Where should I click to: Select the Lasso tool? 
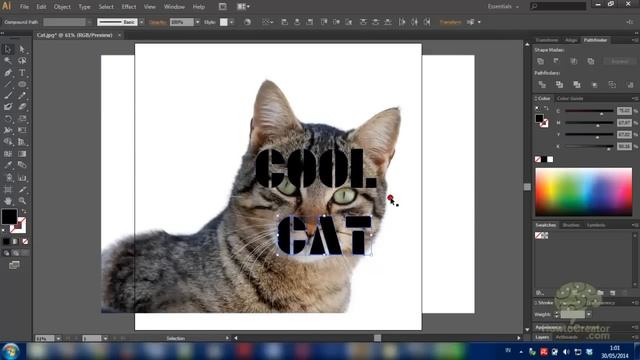(x=22, y=61)
